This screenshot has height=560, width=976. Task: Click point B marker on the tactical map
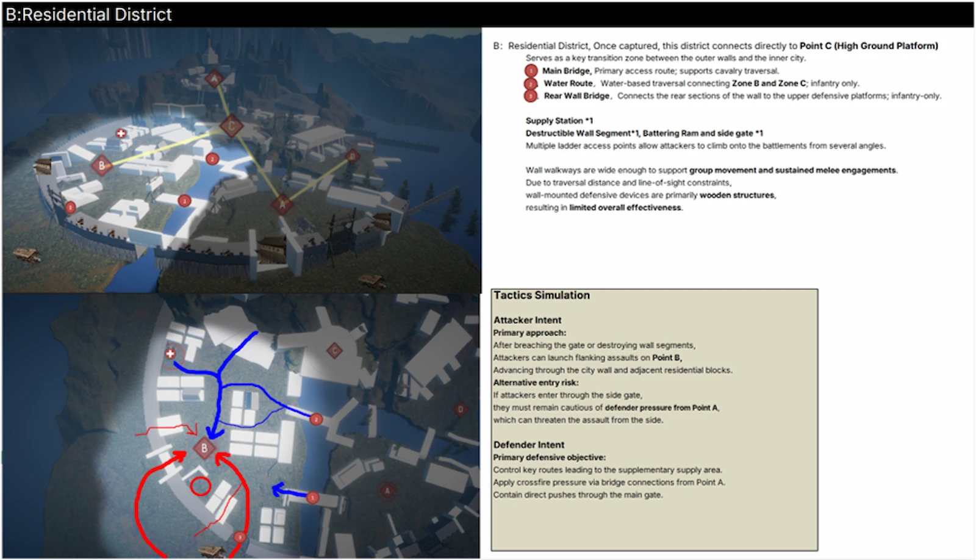204,448
